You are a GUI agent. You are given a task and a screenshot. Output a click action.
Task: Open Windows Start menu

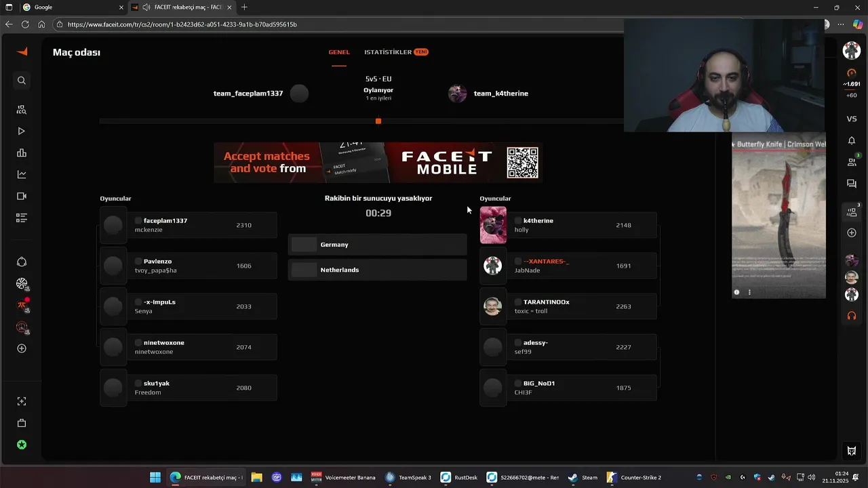155,477
